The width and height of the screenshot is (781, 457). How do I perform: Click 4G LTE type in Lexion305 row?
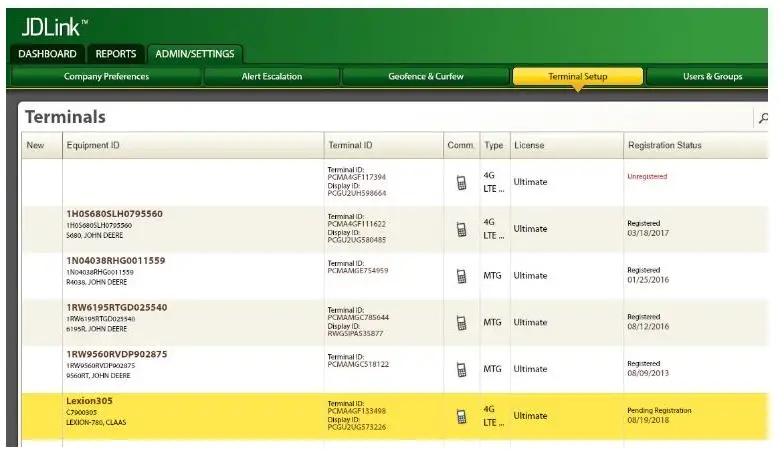click(494, 416)
